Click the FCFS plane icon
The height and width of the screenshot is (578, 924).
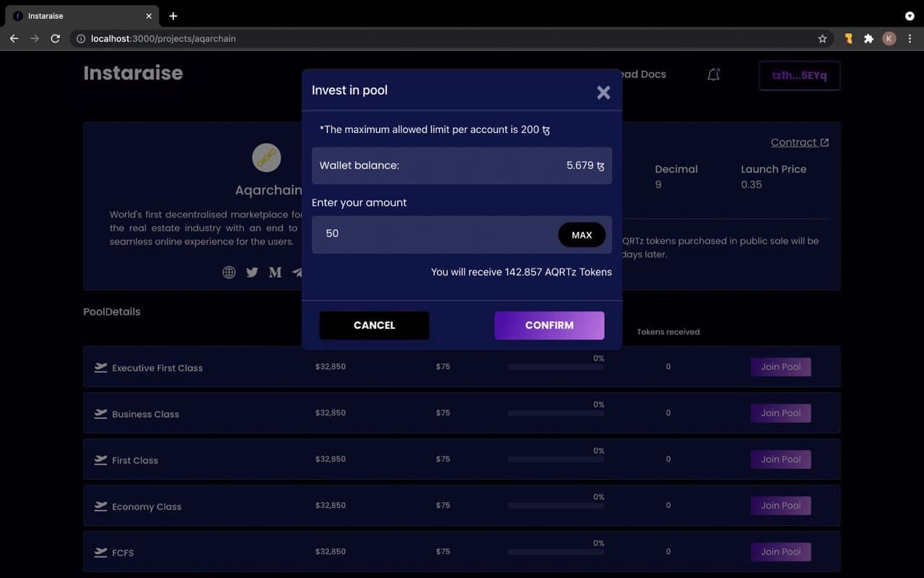click(101, 552)
